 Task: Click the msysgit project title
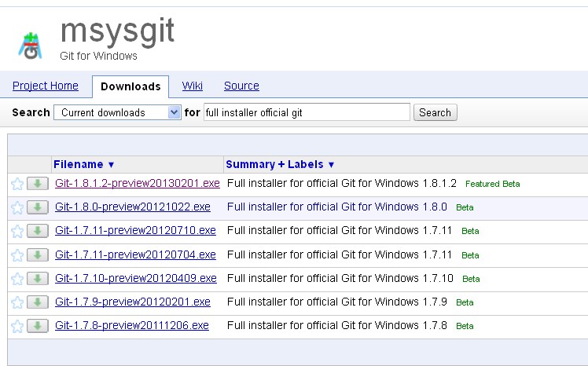(x=117, y=31)
